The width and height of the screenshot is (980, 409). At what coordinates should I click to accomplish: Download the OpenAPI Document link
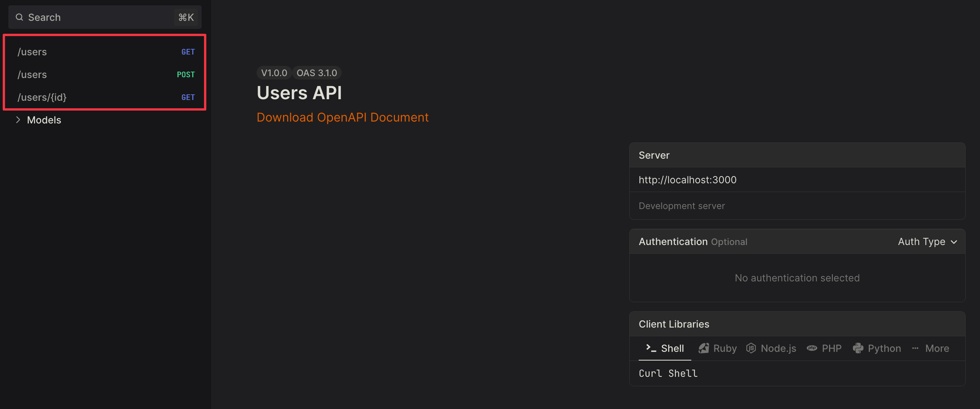coord(342,117)
